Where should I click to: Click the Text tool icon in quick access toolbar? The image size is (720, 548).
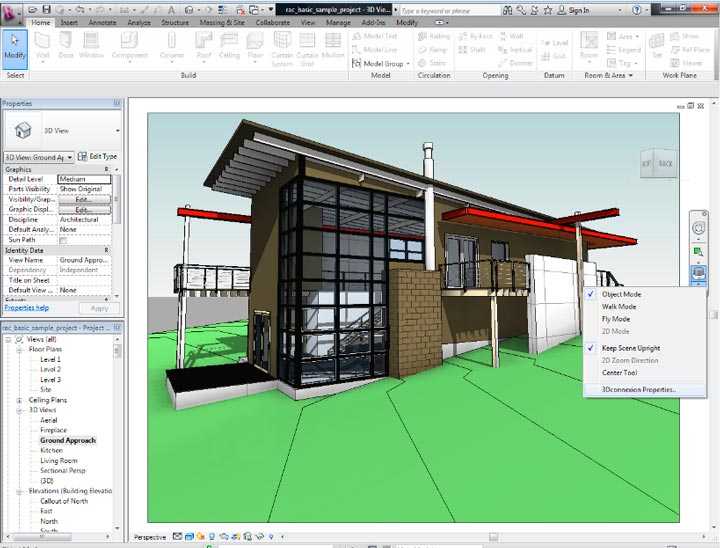(x=171, y=10)
